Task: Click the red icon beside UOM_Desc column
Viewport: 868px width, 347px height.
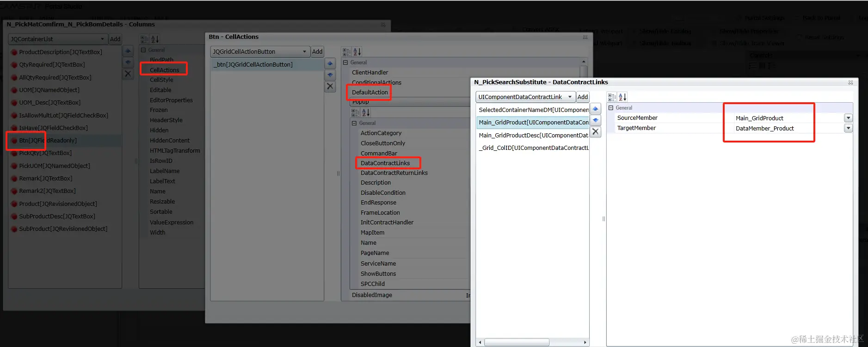Action: point(14,103)
